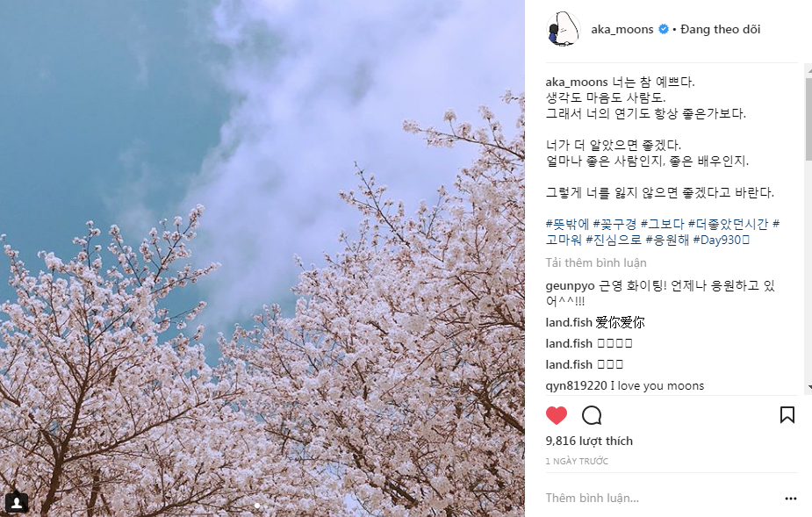Viewport: 812px width, 517px height.
Task: Open aka_moons profile picture avatar
Action: (x=563, y=29)
